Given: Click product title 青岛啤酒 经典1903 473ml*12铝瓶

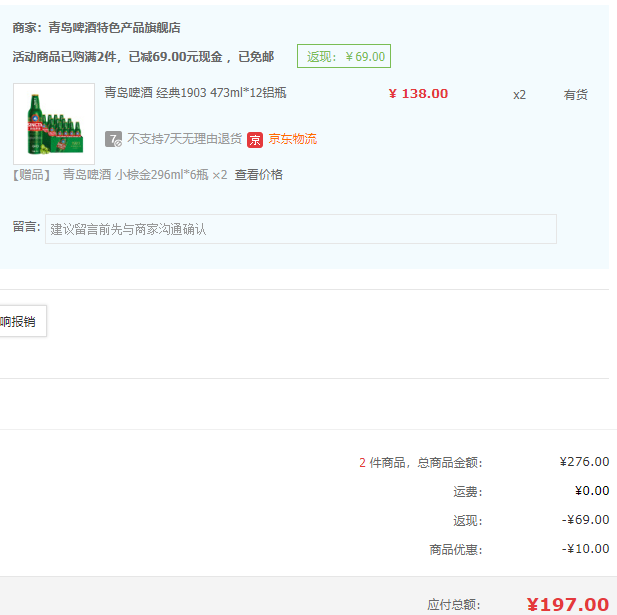Looking at the screenshot, I should (x=196, y=93).
